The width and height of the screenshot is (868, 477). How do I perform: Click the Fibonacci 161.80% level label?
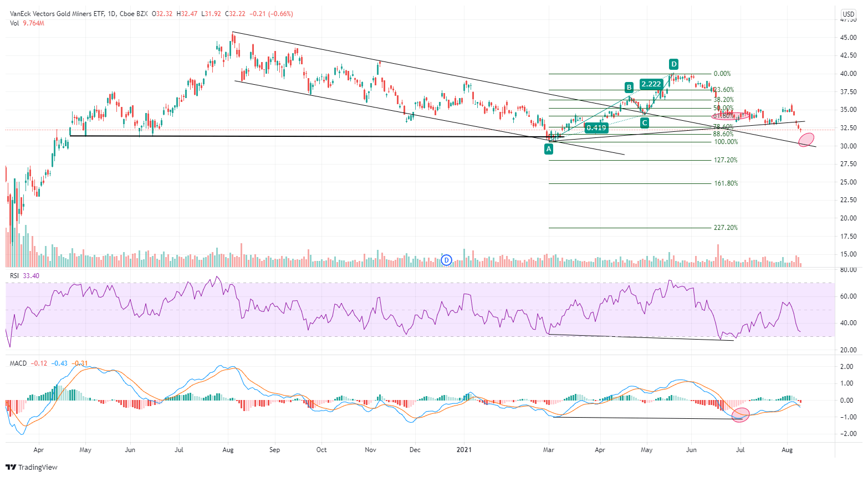726,183
